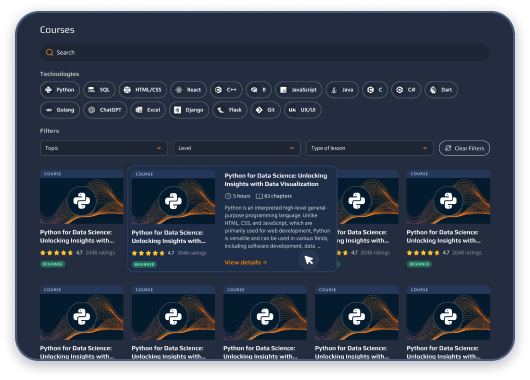The image size is (530, 380).
Task: Click the Clear Filters button
Action: tap(464, 148)
